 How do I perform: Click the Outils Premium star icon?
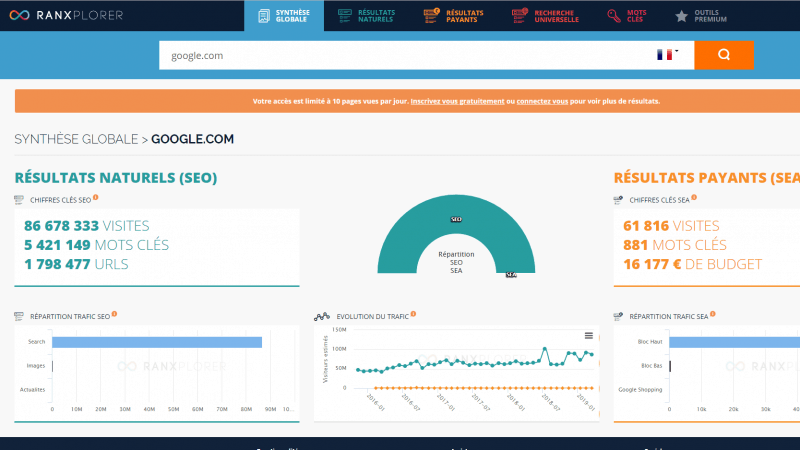click(681, 16)
